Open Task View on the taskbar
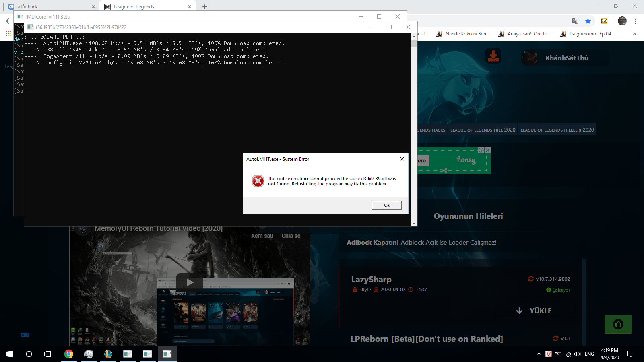 (x=48, y=354)
